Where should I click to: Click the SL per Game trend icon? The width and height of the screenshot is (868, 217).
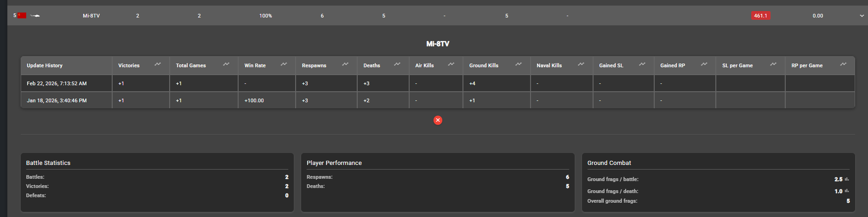773,65
